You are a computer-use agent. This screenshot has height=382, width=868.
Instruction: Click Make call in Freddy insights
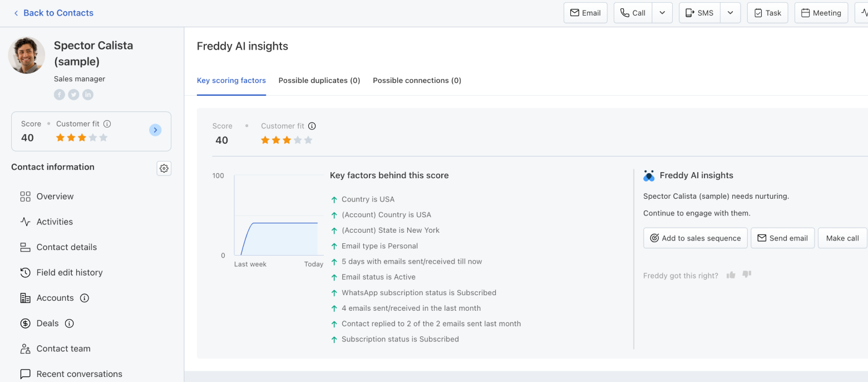[842, 238]
